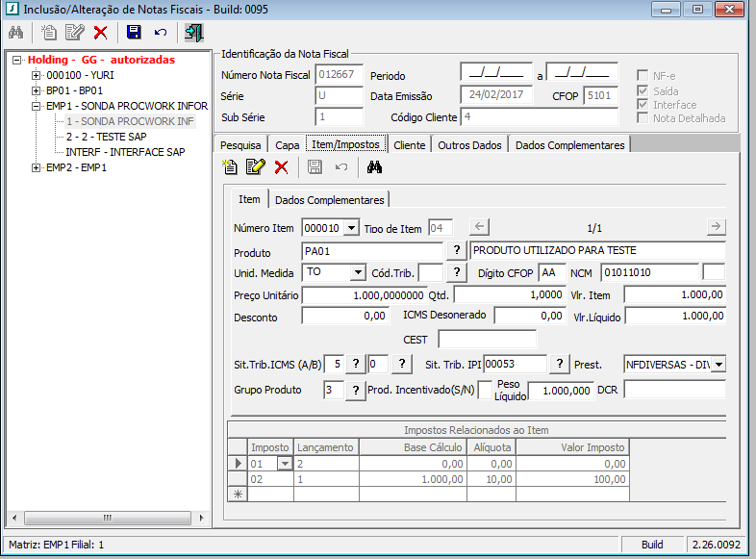This screenshot has width=756, height=559.
Task: Click the exit door icon in toolbar
Action: tap(194, 33)
